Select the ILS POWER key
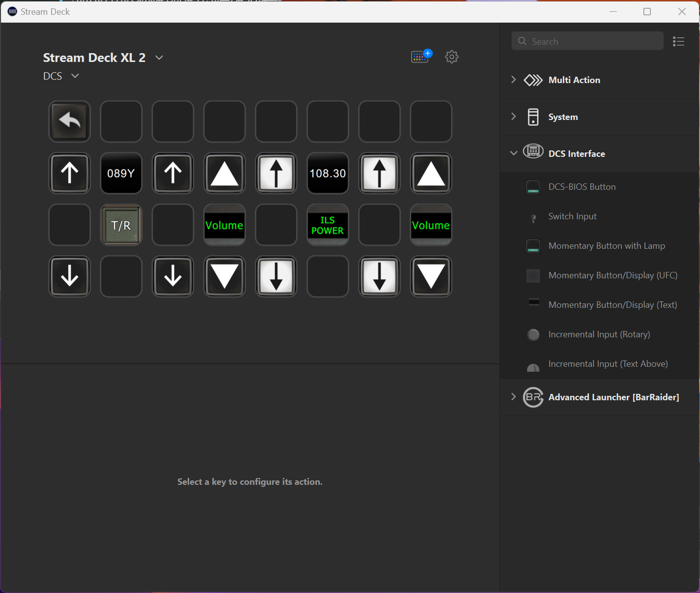700x593 pixels. point(328,225)
